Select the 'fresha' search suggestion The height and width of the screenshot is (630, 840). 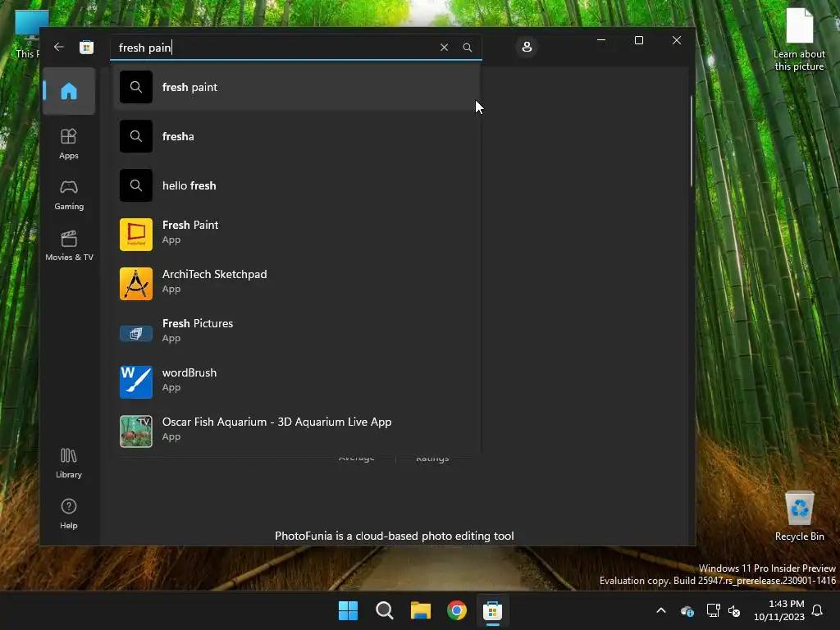click(296, 136)
